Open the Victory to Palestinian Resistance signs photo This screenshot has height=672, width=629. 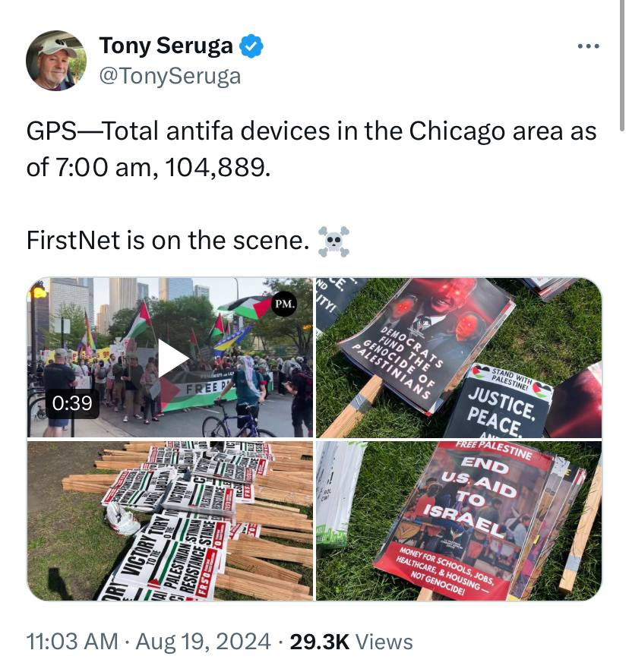170,521
